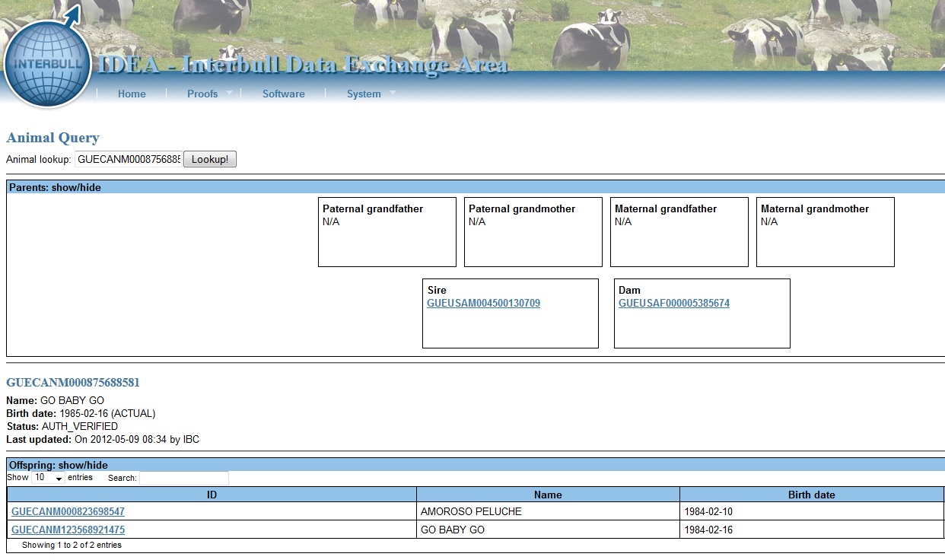Open the Software menu item

click(283, 94)
